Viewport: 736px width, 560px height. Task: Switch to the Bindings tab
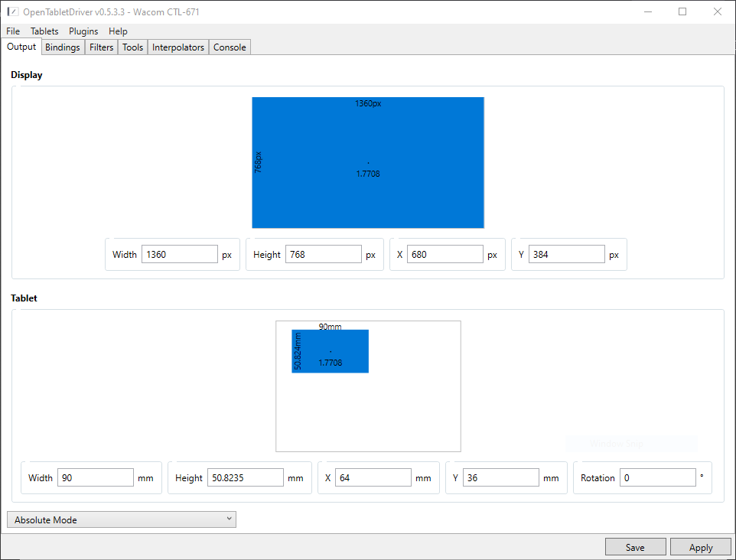(x=63, y=47)
